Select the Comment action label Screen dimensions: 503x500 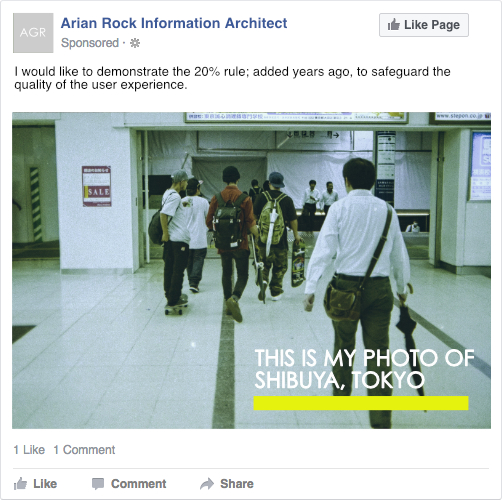[x=138, y=484]
